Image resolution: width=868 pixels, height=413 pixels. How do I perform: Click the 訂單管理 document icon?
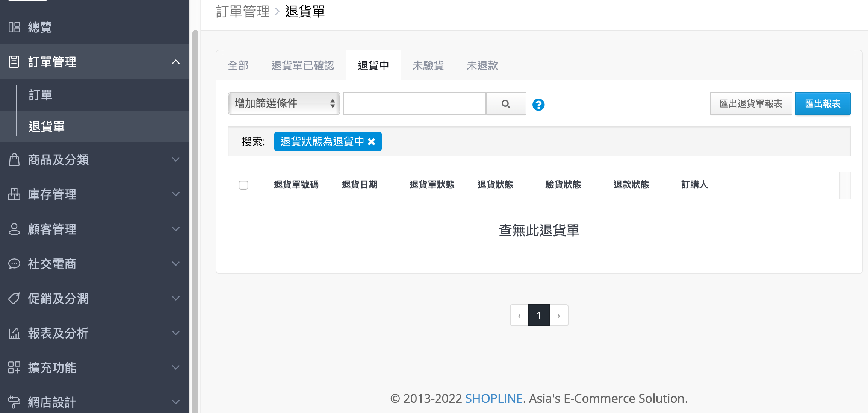tap(14, 62)
